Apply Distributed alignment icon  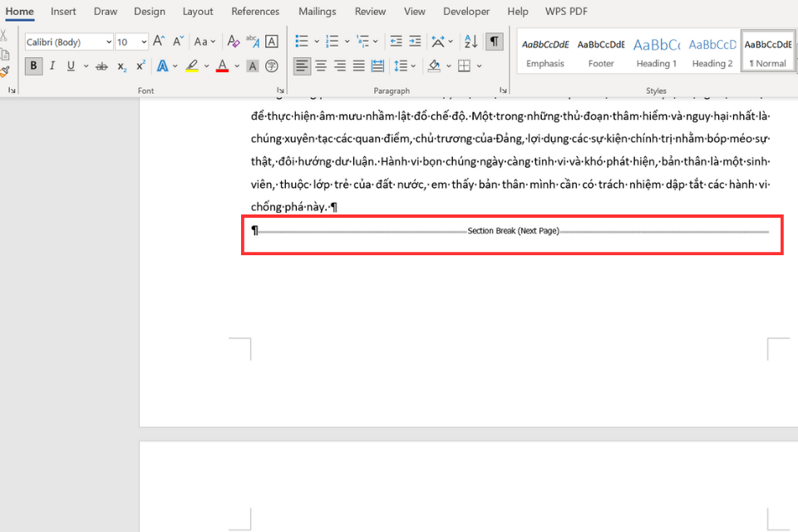(377, 66)
